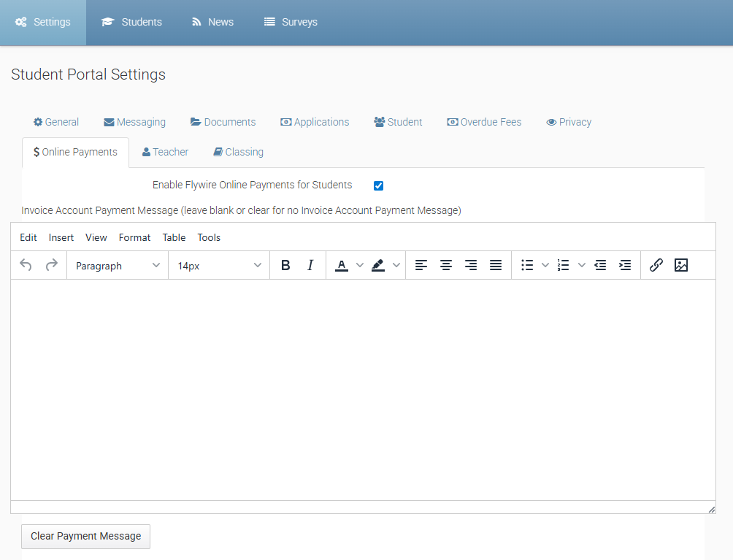Insert a hyperlink via link icon
The height and width of the screenshot is (560, 733).
(656, 266)
